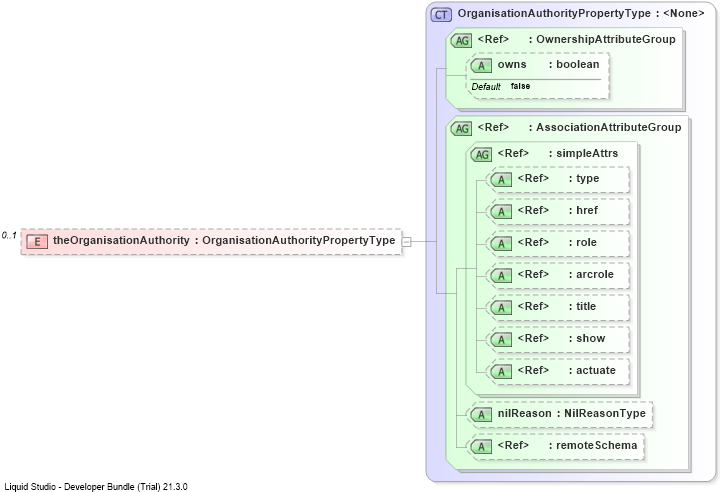Screen dimensions: 720x492
Task: Select OrganisationAuthorityPropertyType : <None> title
Action: [581, 13]
